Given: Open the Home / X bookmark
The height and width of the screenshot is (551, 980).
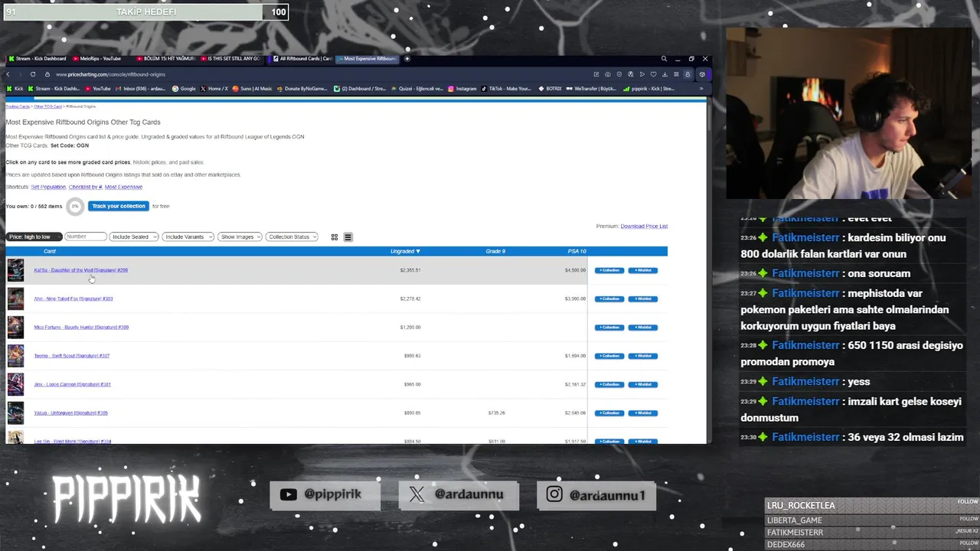Looking at the screenshot, I should (214, 89).
